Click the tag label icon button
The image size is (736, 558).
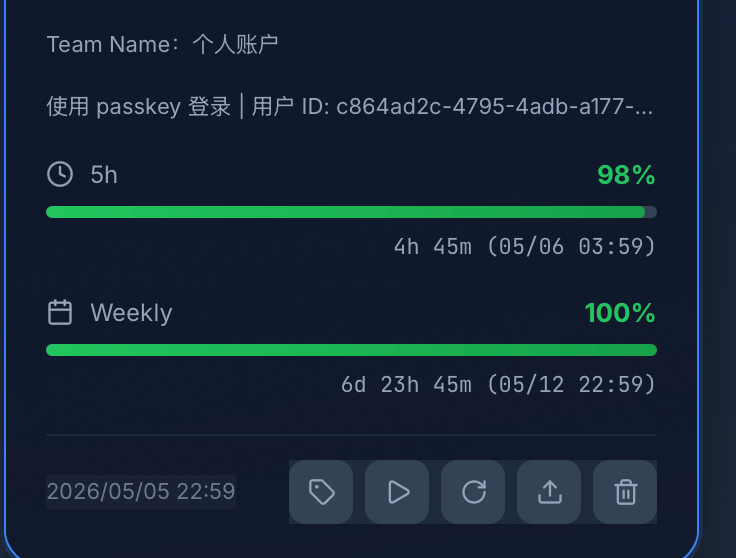point(321,492)
